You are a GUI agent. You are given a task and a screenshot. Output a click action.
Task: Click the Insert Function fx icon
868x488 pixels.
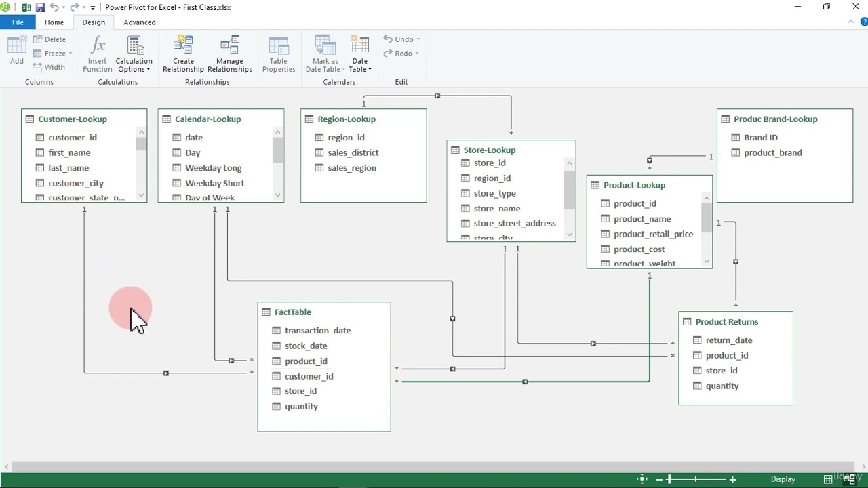tap(98, 45)
